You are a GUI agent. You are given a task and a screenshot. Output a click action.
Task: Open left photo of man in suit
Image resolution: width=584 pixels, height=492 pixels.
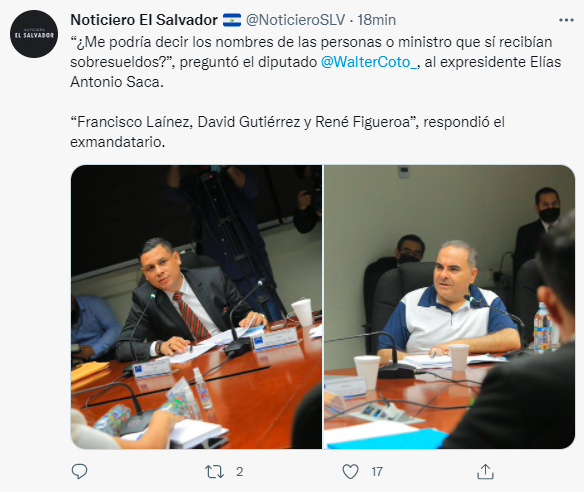[x=196, y=307]
